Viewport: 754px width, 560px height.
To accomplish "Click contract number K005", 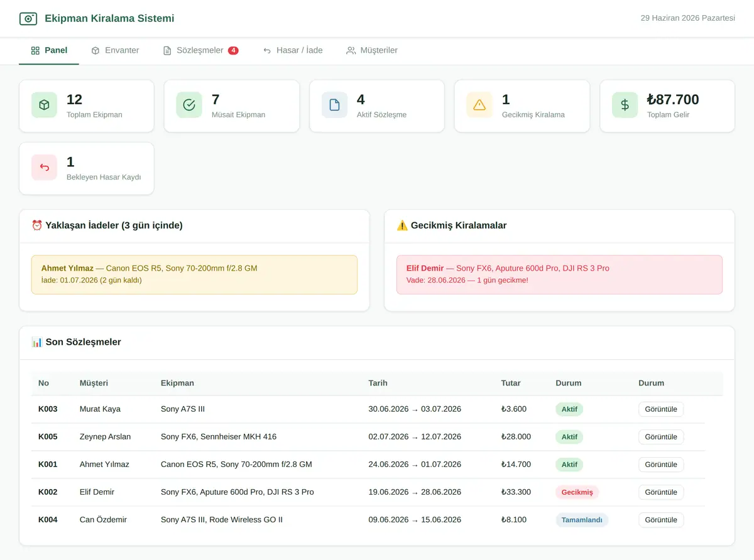I will pyautogui.click(x=48, y=437).
